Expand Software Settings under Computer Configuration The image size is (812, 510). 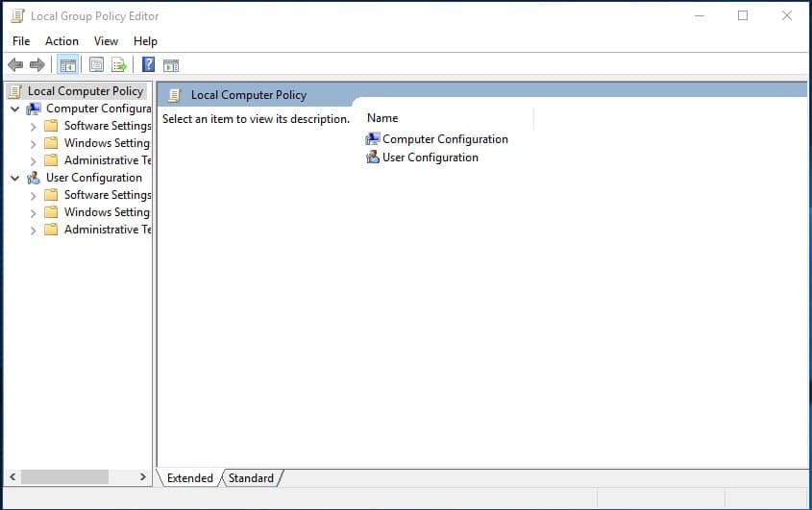pyautogui.click(x=33, y=127)
